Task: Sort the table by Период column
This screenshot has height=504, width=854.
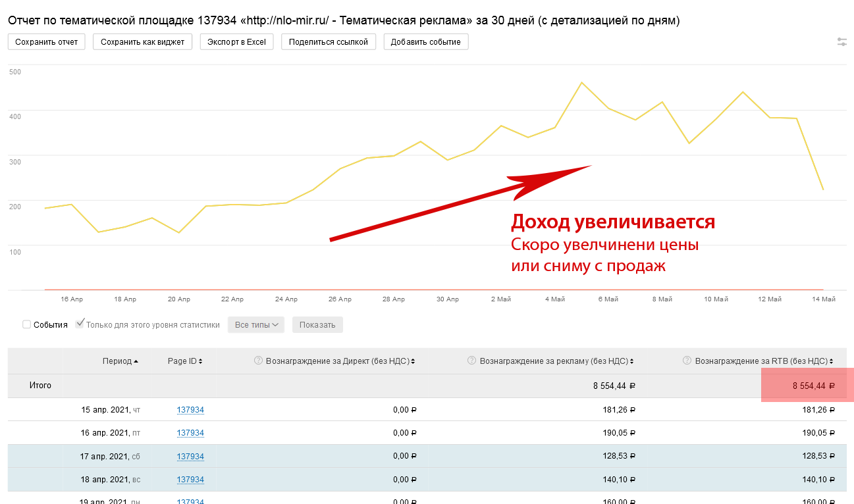Action: point(120,361)
